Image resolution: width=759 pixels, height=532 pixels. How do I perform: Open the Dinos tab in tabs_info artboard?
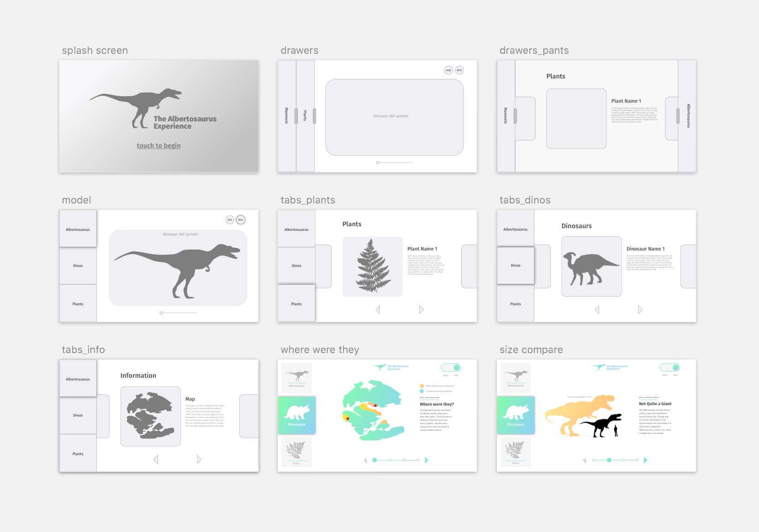[78, 416]
